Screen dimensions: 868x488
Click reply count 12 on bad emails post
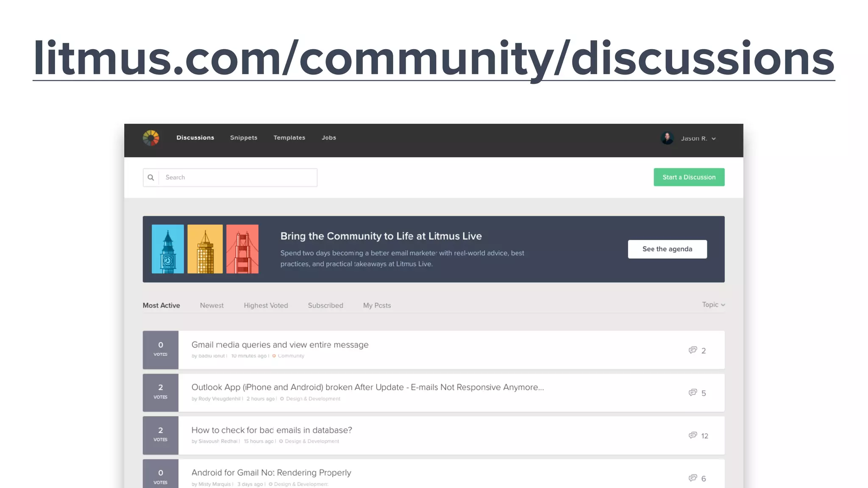click(x=704, y=436)
